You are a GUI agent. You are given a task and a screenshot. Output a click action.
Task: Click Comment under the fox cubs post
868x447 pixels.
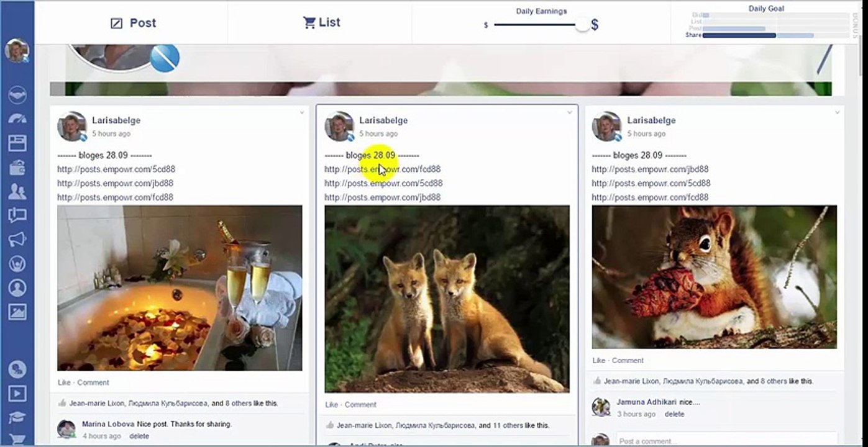360,405
